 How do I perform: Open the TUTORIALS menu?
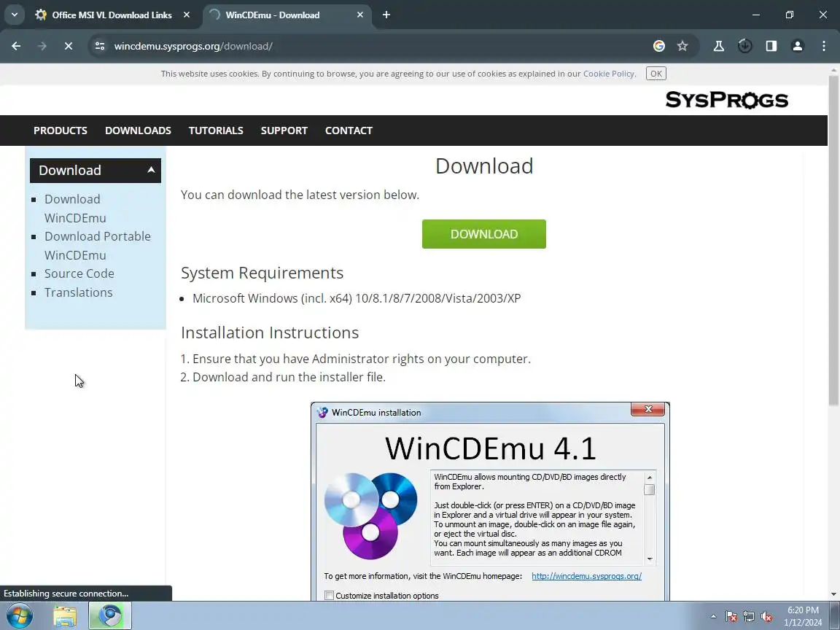(216, 131)
